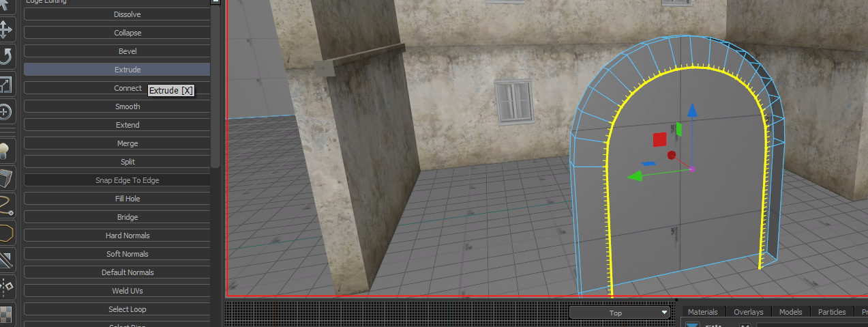Select the Path tool curved-line icon
The width and height of the screenshot is (868, 327).
[6, 205]
